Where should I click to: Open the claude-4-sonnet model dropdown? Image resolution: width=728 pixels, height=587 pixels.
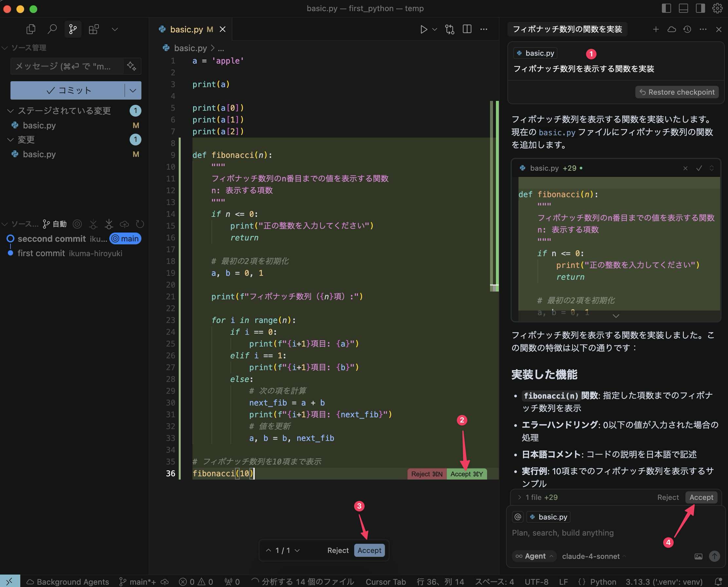(x=593, y=556)
